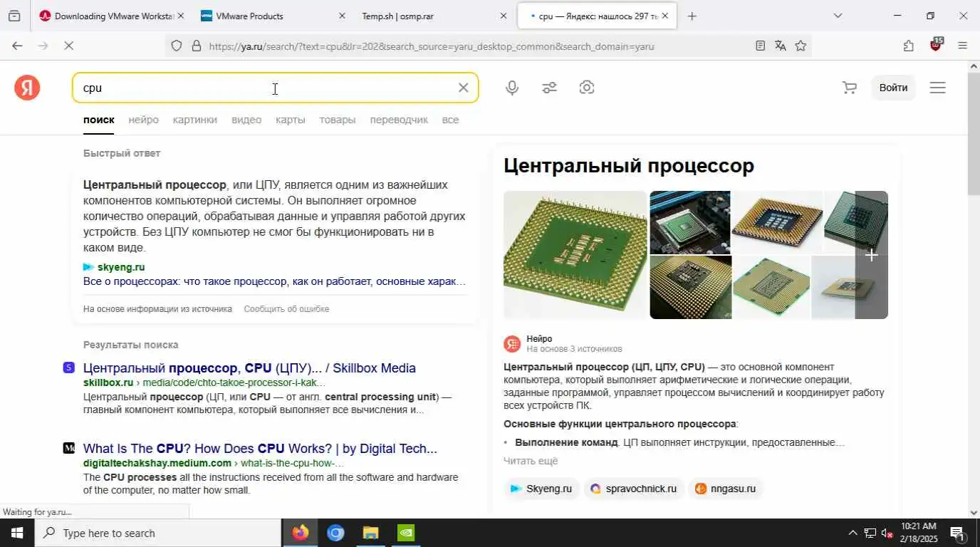Open the shopping cart icon

coord(849,88)
